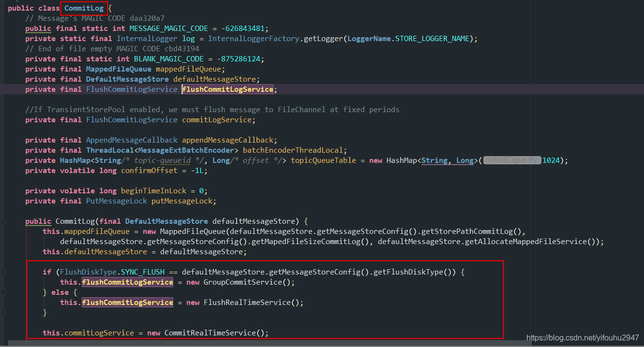Click the initialCapacity parameter hint

512,160
